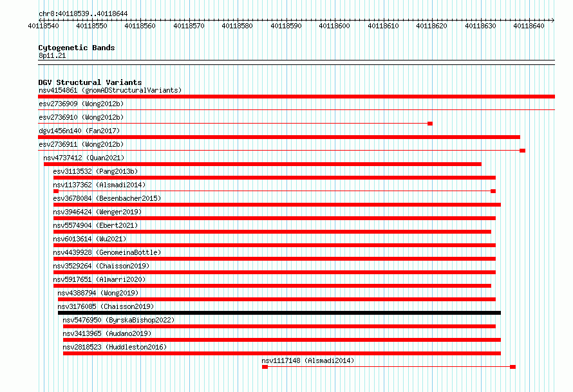Click ruler position 40118610
573x392 pixels.
tap(383, 26)
